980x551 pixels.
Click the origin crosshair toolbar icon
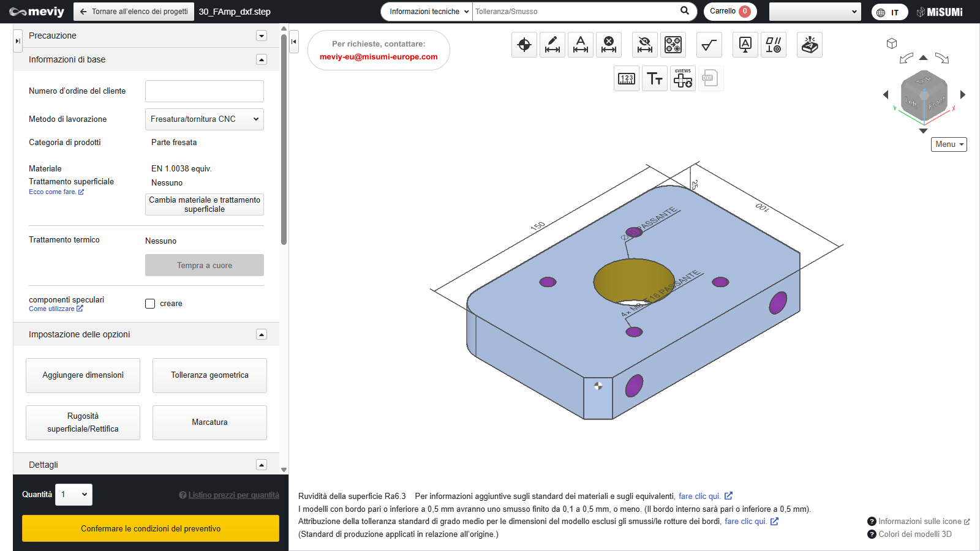click(x=524, y=45)
